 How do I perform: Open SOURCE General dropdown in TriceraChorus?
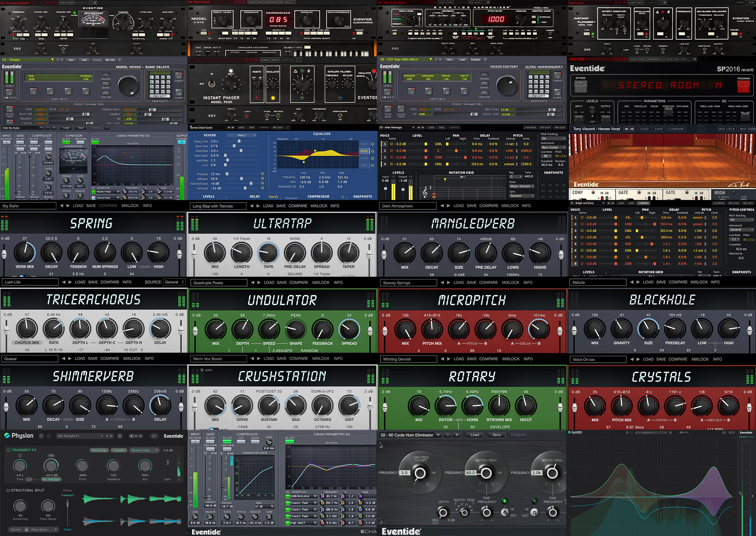tap(174, 282)
